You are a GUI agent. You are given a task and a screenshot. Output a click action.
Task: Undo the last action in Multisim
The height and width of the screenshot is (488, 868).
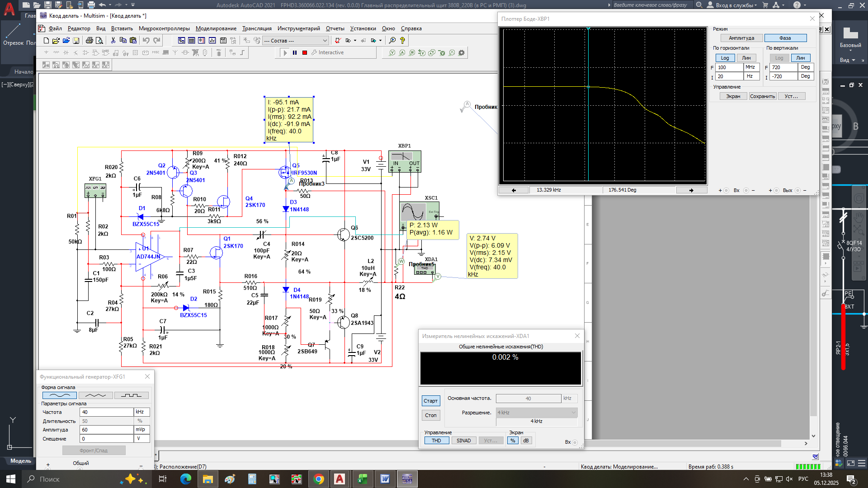click(x=146, y=41)
